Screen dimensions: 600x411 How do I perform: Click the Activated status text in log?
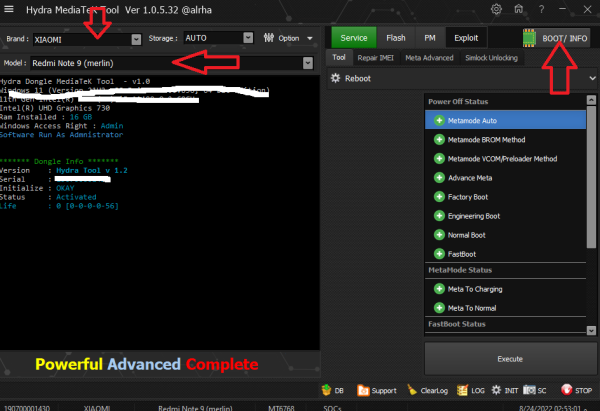click(x=76, y=197)
